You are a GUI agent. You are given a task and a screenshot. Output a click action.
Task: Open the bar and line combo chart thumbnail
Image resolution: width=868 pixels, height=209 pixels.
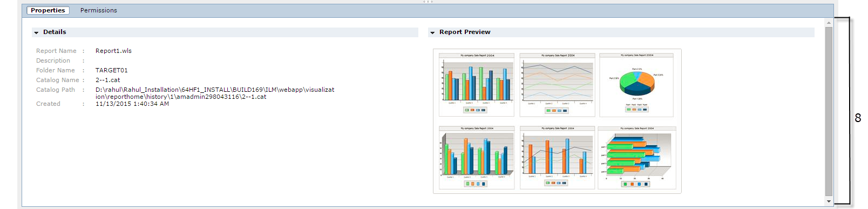[x=557, y=158]
